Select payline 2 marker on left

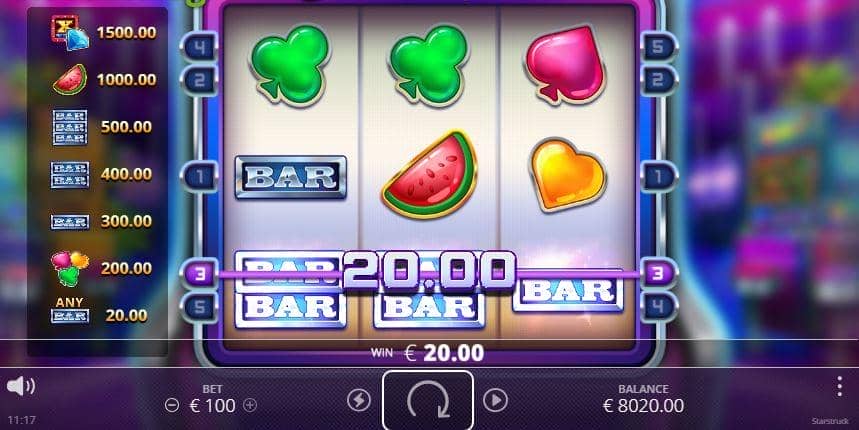199,81
